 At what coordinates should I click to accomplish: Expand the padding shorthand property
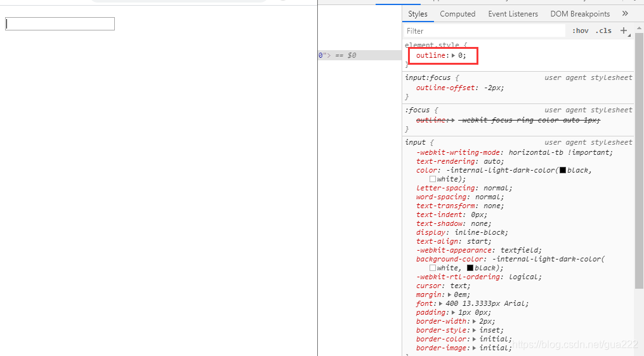click(454, 312)
